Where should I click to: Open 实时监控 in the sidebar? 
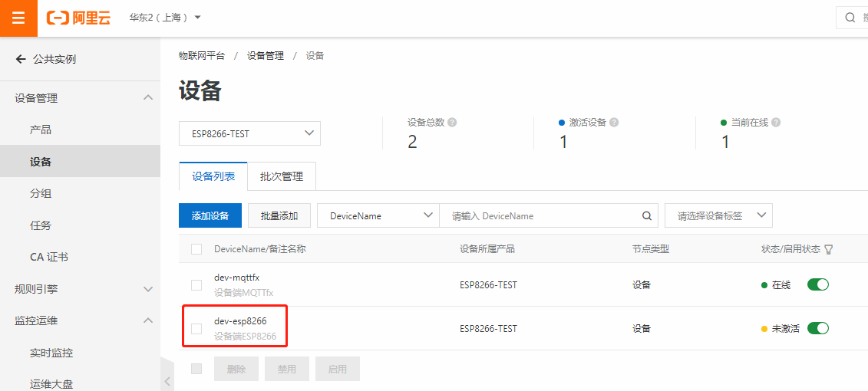click(51, 353)
